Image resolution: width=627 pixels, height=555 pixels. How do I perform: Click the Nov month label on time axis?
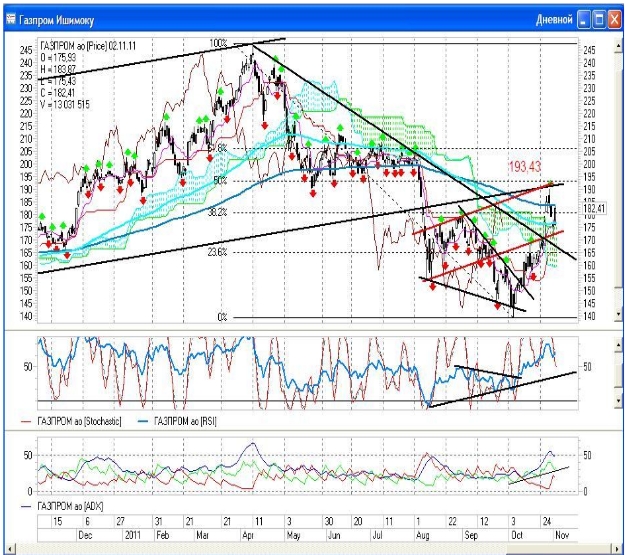coord(562,535)
